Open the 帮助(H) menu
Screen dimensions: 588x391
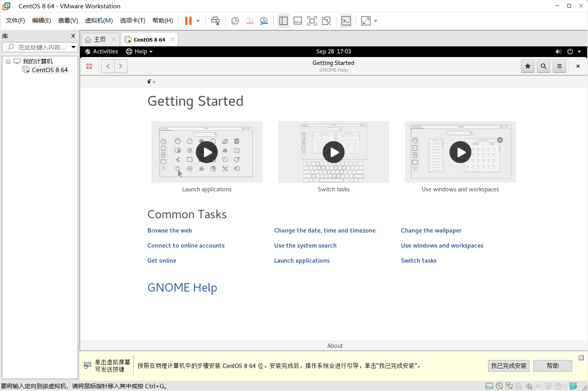(x=163, y=21)
